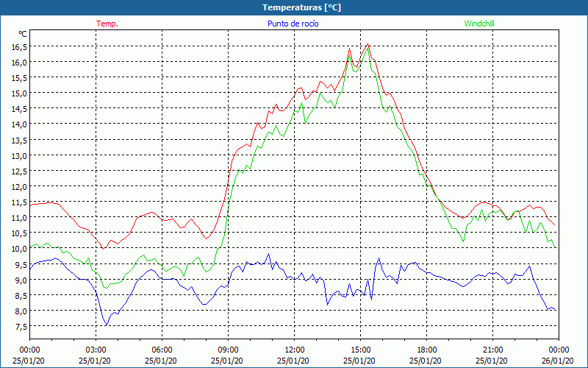Click the '°C' unit label above y-axis
588x368 pixels.
[23, 34]
